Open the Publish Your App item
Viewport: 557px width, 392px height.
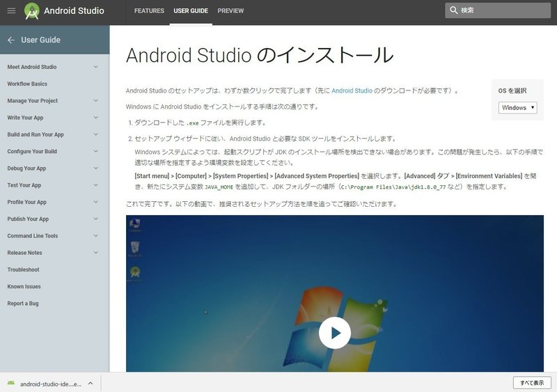click(x=28, y=219)
